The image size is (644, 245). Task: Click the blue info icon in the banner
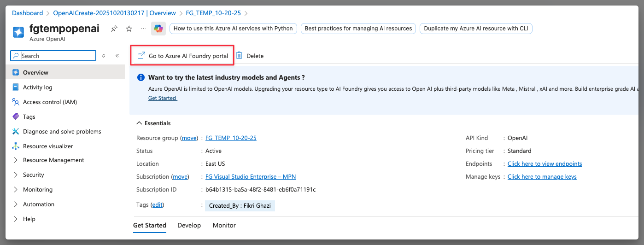coord(141,77)
